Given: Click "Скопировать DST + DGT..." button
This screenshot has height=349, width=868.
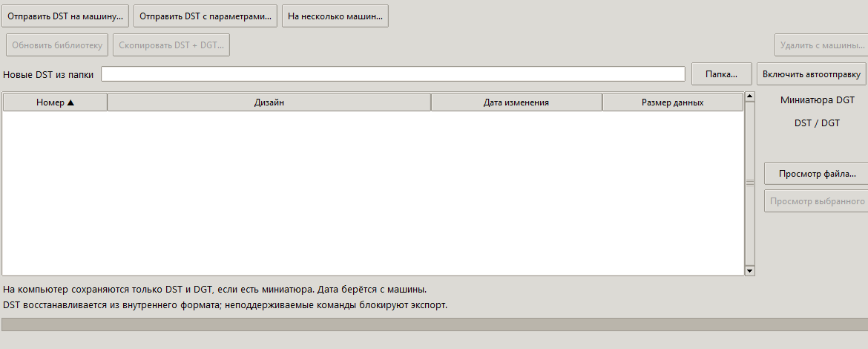Looking at the screenshot, I should click(x=171, y=45).
